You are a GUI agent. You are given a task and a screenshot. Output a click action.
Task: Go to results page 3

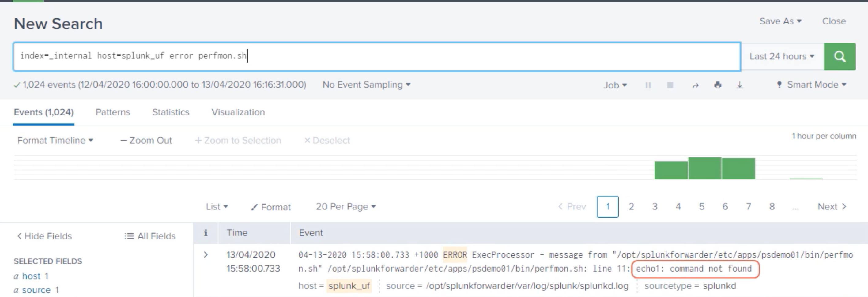655,206
